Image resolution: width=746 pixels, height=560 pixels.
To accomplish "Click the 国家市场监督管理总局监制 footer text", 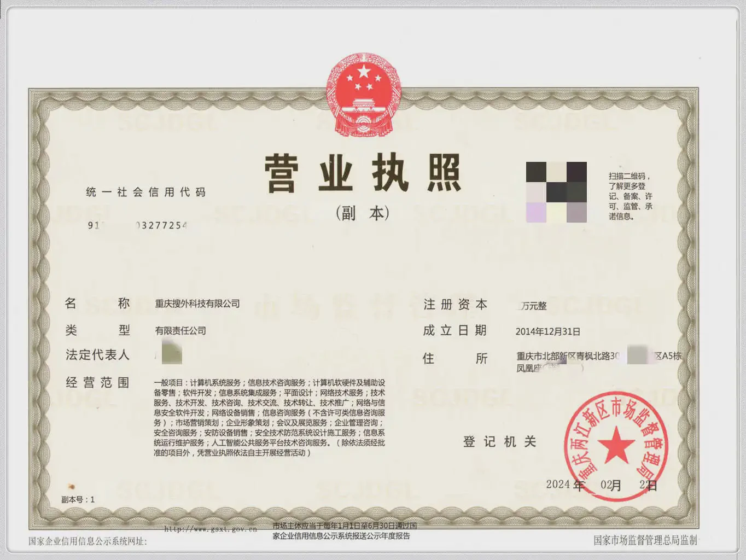I will tap(645, 540).
